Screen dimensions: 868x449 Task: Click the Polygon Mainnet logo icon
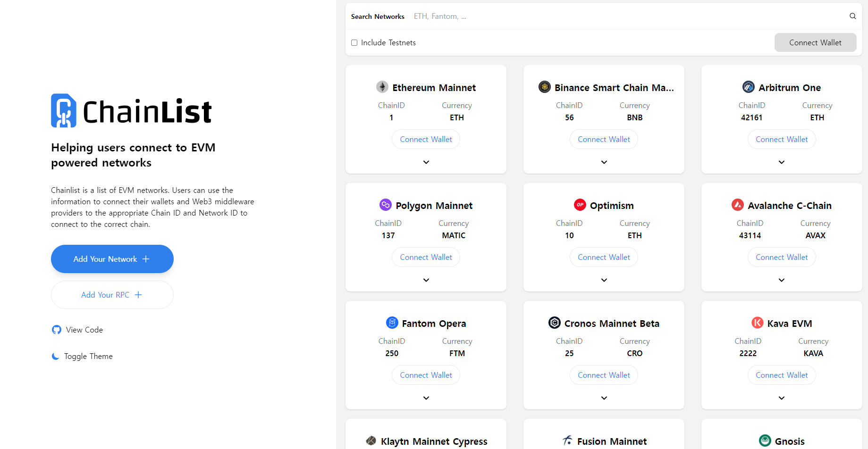tap(386, 205)
